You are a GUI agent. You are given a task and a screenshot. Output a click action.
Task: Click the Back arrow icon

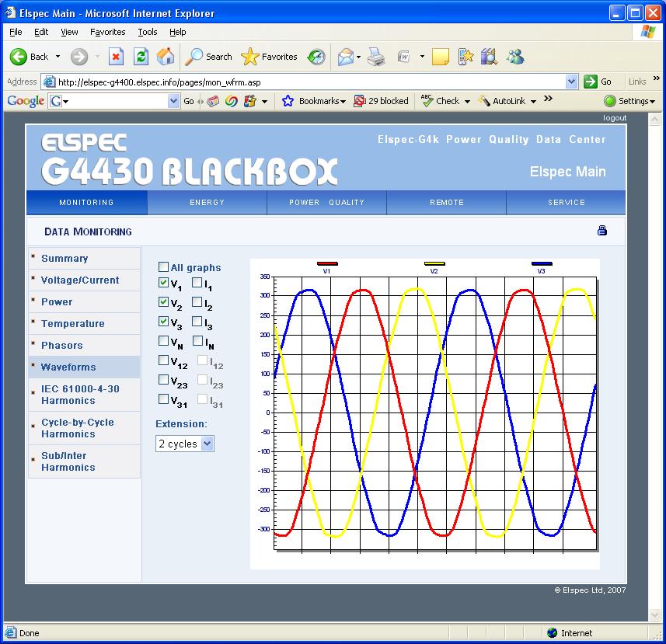click(19, 57)
